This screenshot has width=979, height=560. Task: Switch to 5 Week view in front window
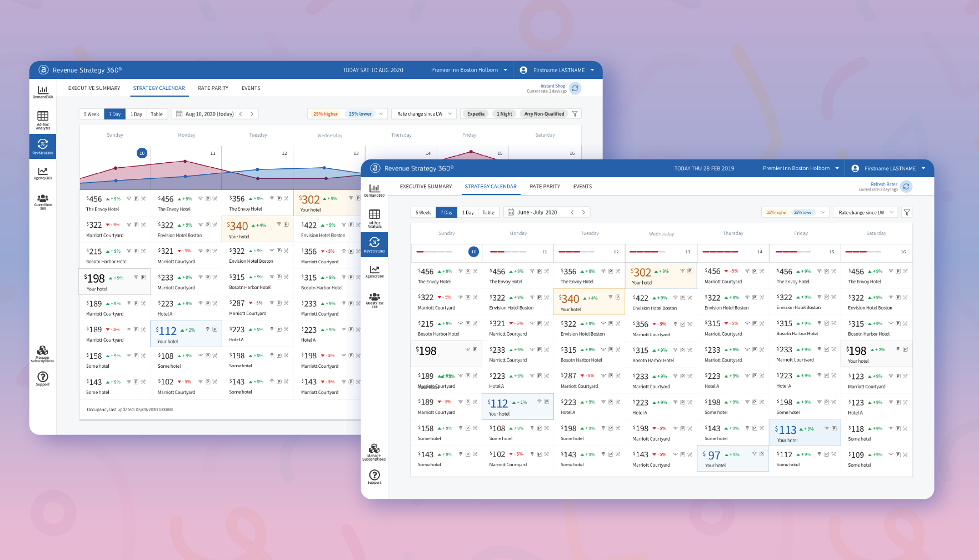tap(423, 212)
